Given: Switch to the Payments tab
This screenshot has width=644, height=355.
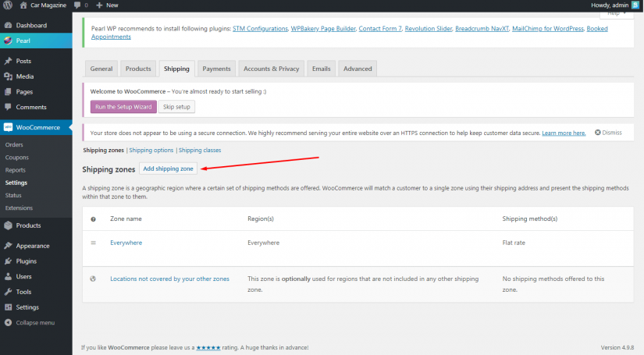Looking at the screenshot, I should tap(216, 69).
